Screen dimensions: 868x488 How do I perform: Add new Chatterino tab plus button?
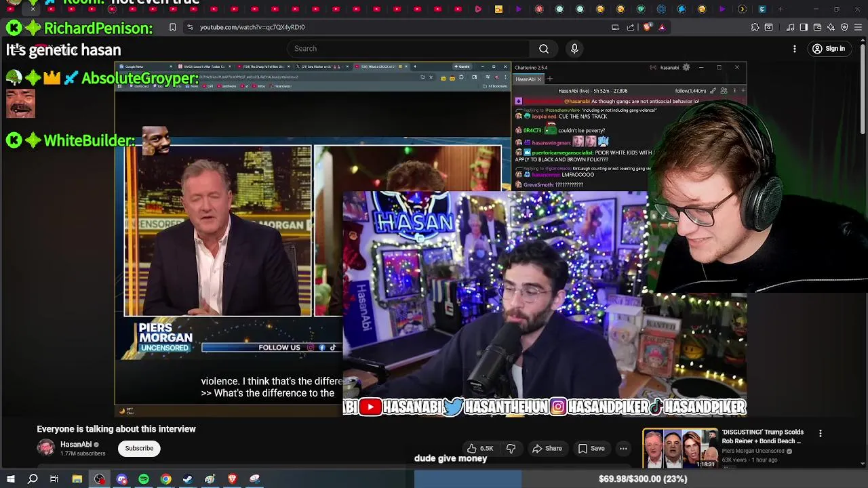tap(549, 79)
